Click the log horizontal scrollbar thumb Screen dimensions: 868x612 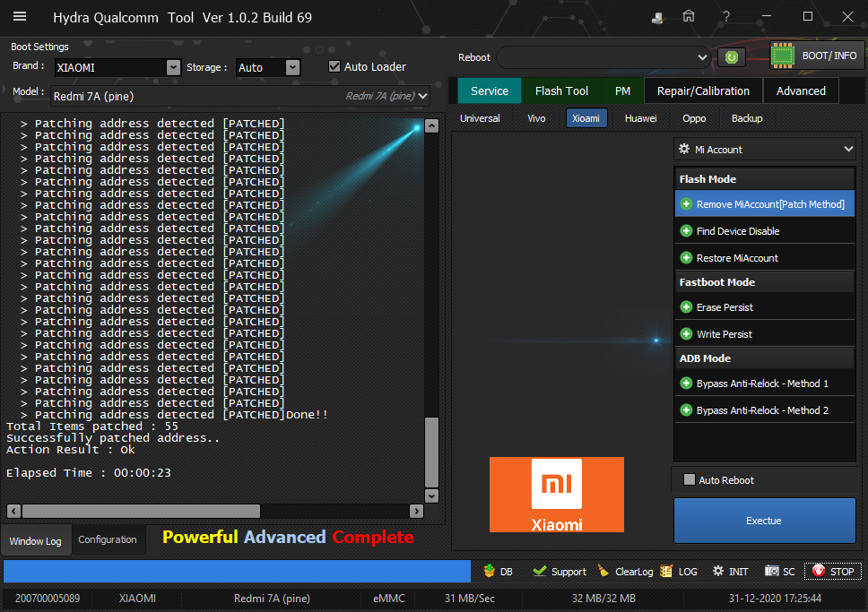(x=141, y=511)
